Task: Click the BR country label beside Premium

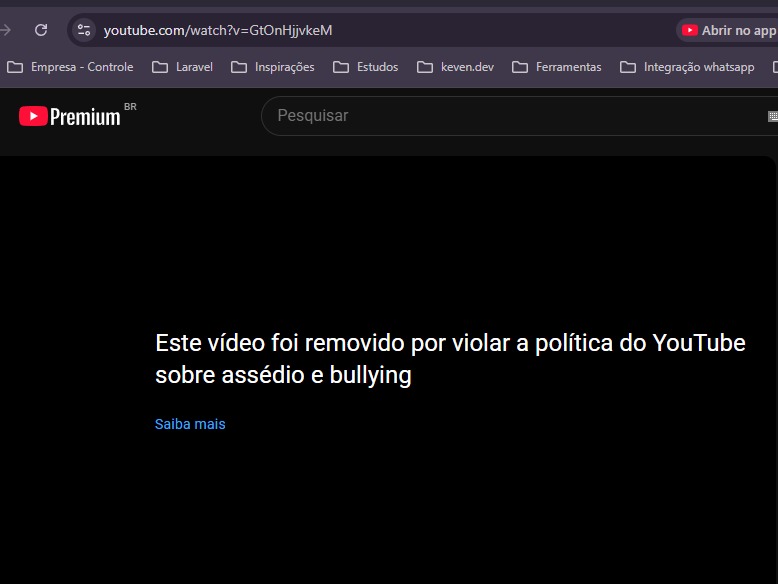Action: point(130,106)
